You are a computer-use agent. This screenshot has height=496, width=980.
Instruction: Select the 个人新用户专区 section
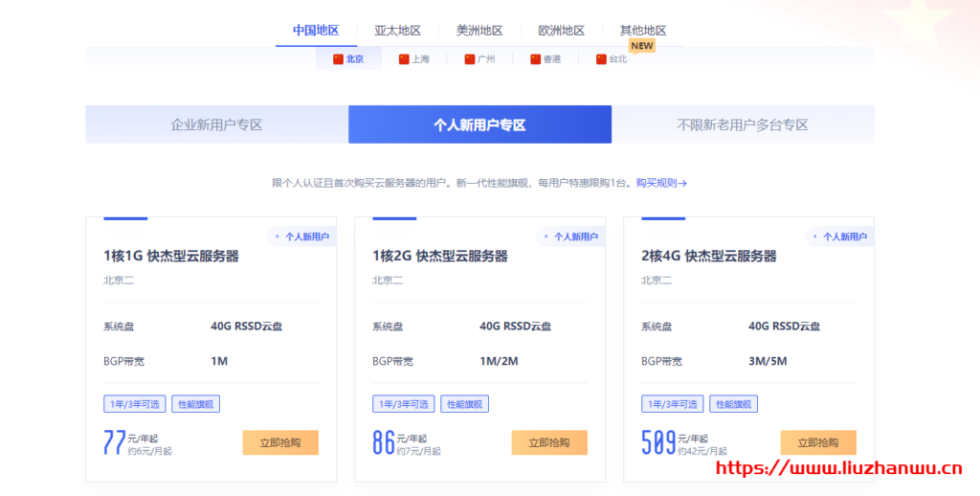479,124
